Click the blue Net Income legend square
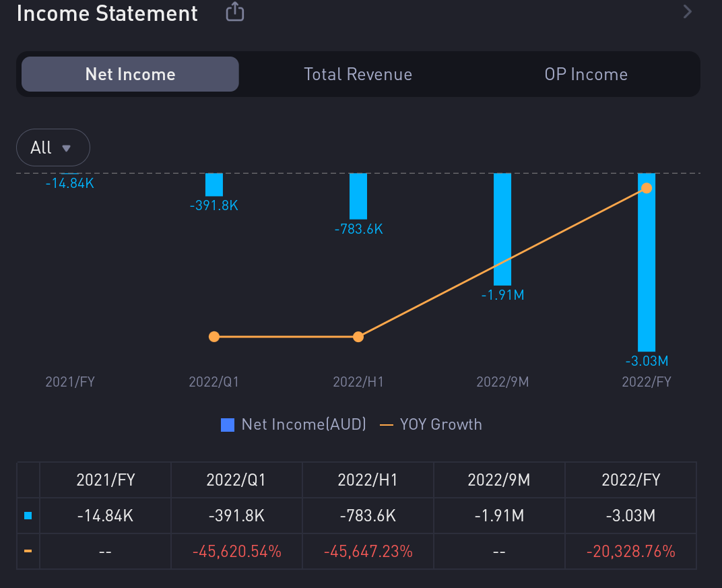 (x=228, y=425)
